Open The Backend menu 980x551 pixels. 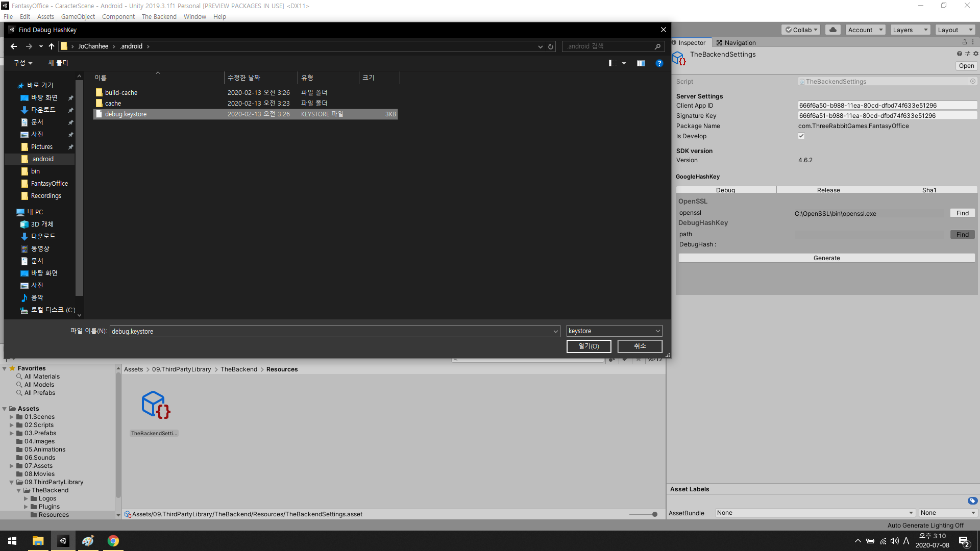pyautogui.click(x=159, y=17)
